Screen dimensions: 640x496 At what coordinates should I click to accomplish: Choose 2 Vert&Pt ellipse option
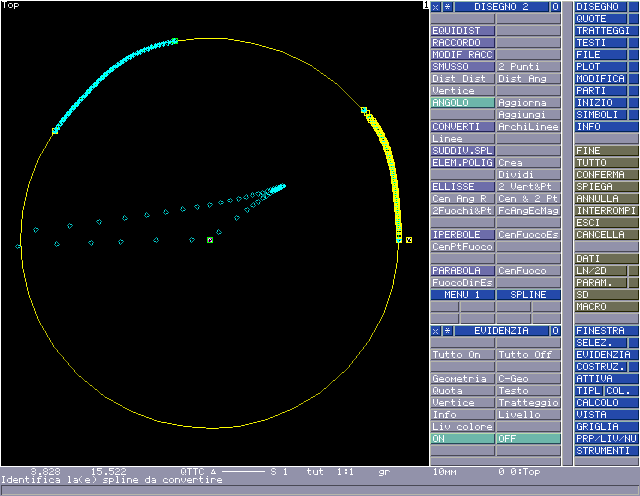pos(529,187)
